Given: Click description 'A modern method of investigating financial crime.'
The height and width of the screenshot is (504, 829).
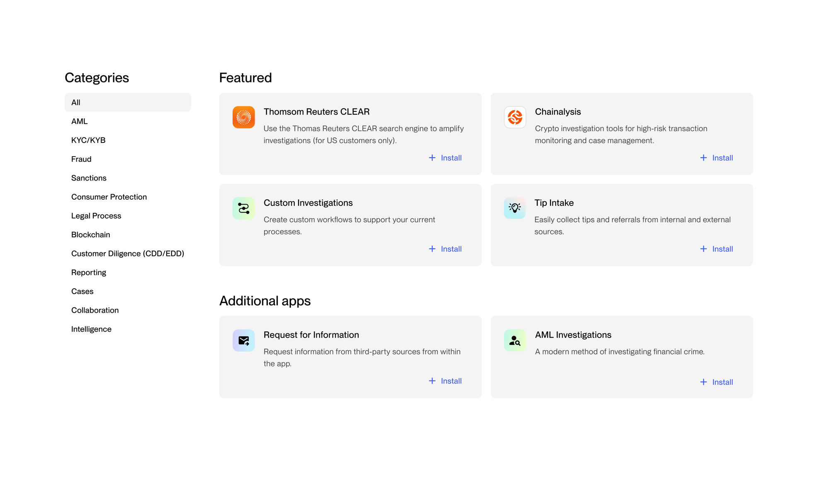Looking at the screenshot, I should [x=620, y=352].
